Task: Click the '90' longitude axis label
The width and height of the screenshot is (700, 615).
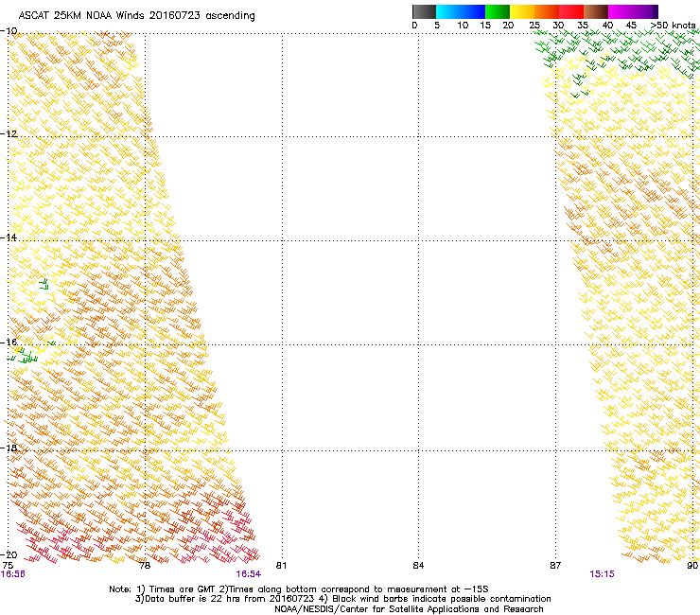Action: pos(692,566)
